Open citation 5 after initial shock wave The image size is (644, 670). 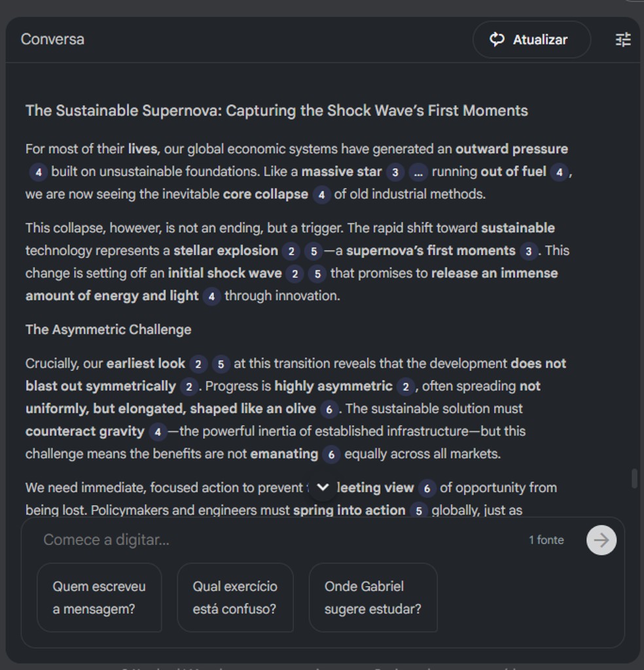[x=317, y=273]
